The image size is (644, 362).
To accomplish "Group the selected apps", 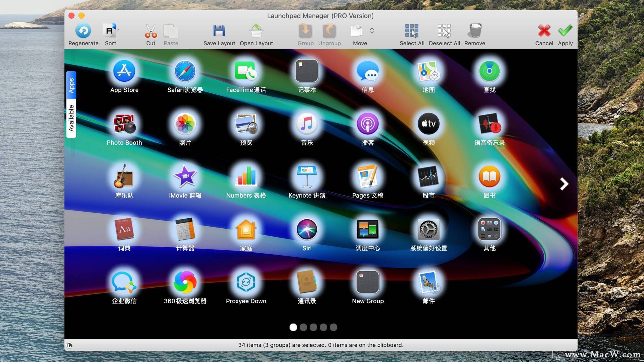I will pos(305,31).
